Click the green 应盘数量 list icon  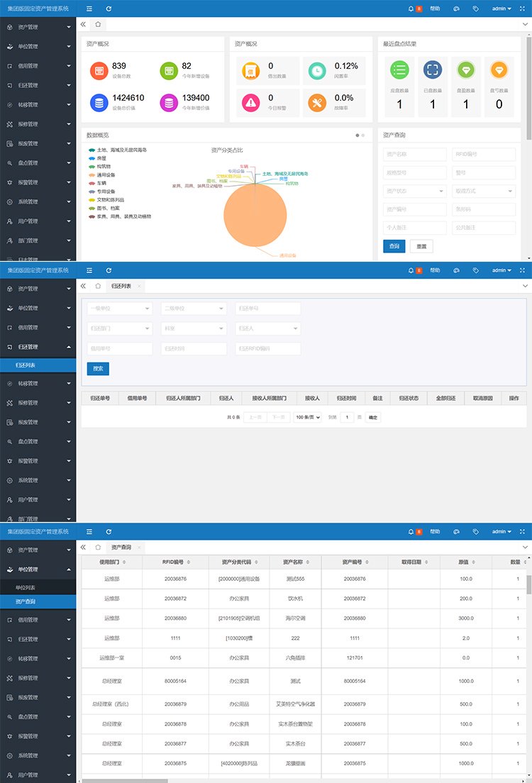pyautogui.click(x=399, y=70)
